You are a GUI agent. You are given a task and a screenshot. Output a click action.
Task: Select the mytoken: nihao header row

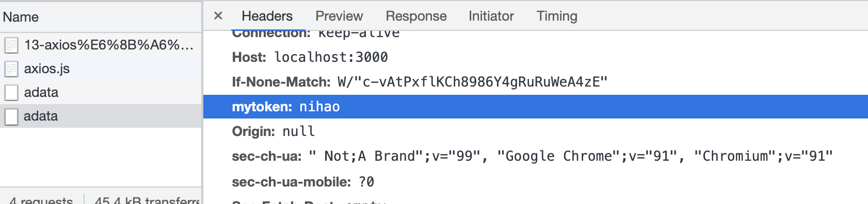(x=536, y=107)
